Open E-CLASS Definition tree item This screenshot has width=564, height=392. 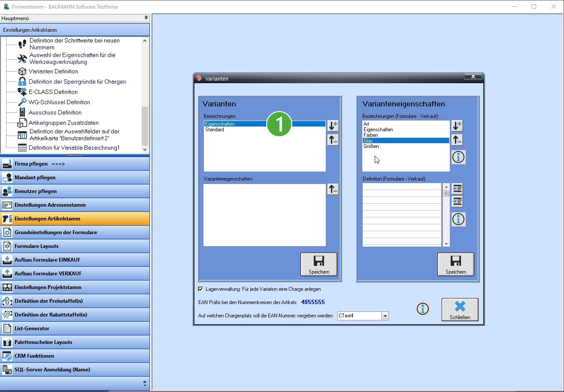pos(53,92)
